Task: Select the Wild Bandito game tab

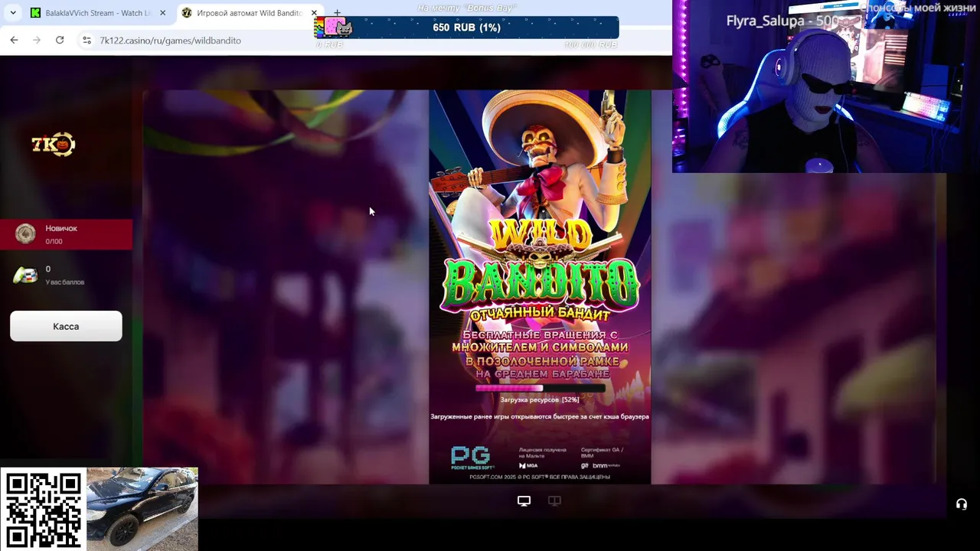Action: click(x=250, y=13)
